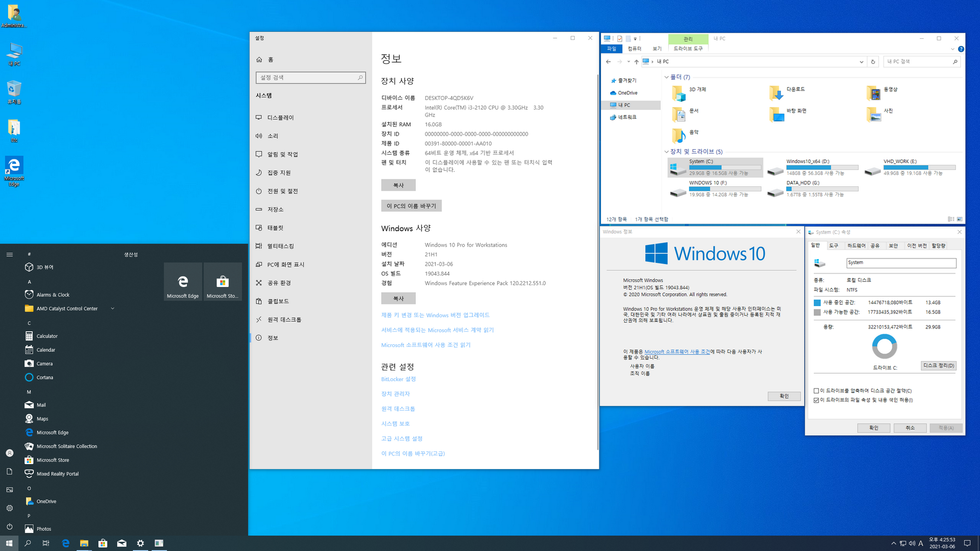Open the 파일 ribbon tab
980x551 pixels.
611,49
